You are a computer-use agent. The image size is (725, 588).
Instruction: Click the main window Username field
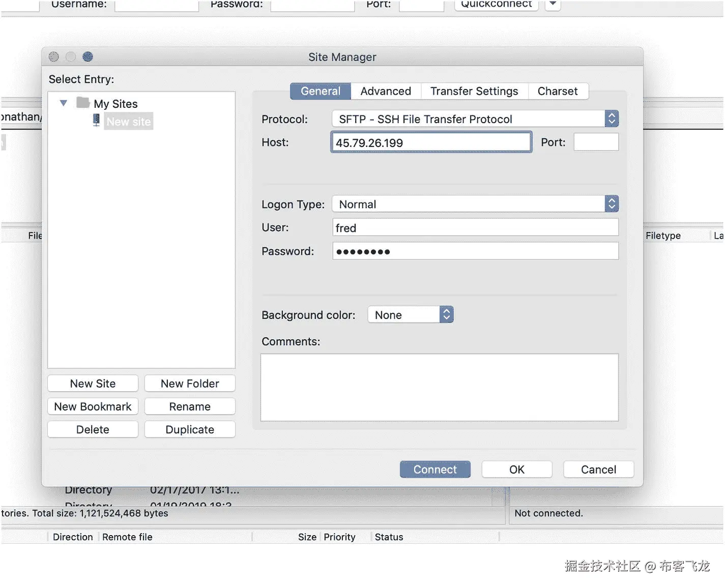click(157, 5)
